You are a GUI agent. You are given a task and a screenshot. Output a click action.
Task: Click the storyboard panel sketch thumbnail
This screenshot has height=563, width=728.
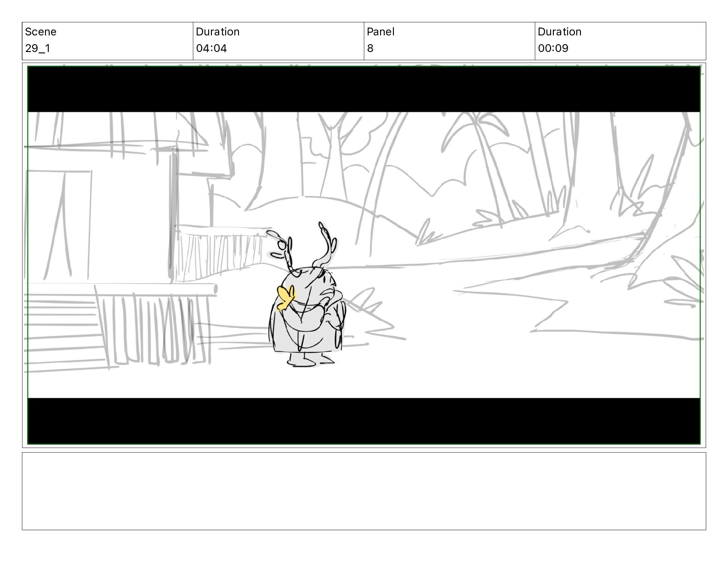click(x=364, y=255)
